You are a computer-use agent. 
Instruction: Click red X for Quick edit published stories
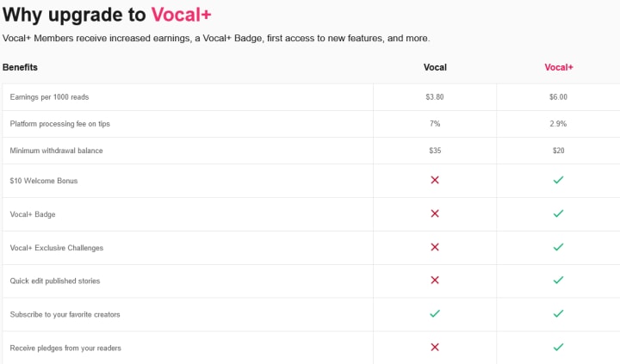click(435, 281)
